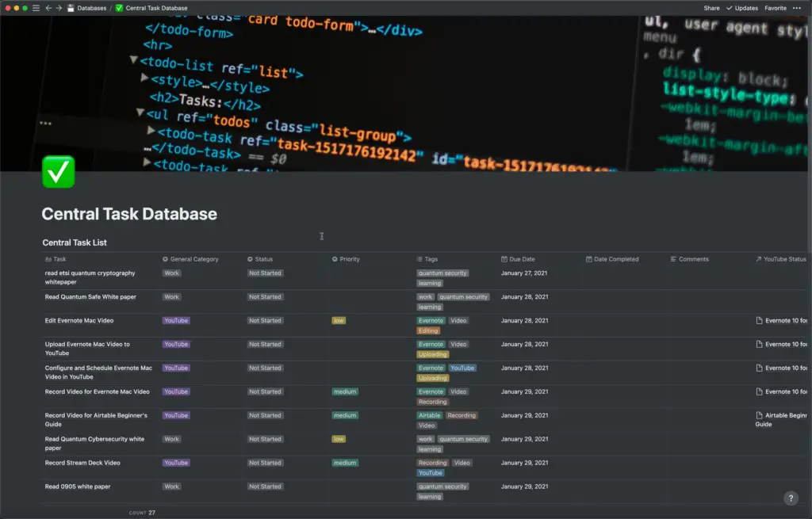Select 'Record Video for Evernote Mac Video' task
Viewport: 812px width, 519px height.
click(97, 391)
